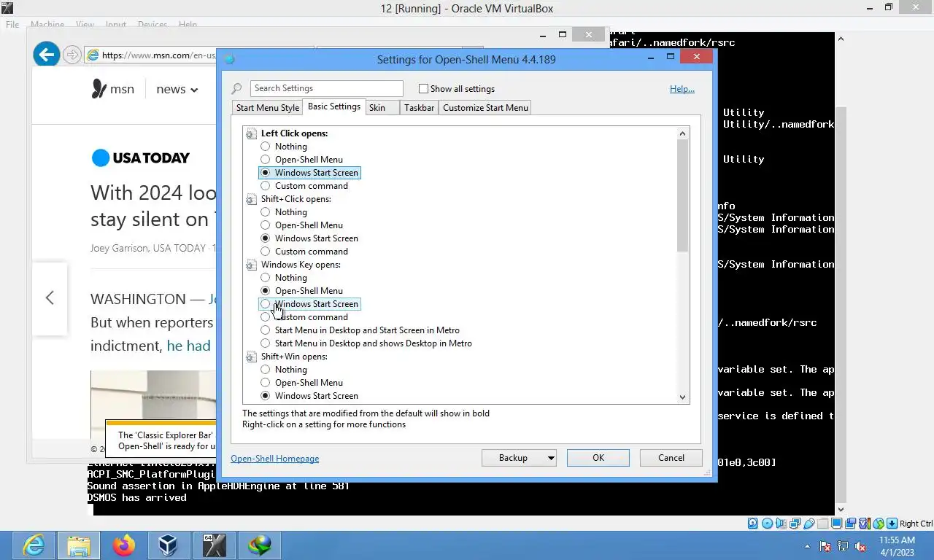Open the running VM taskbar icon
The height and width of the screenshot is (560, 934).
pyautogui.click(x=214, y=545)
